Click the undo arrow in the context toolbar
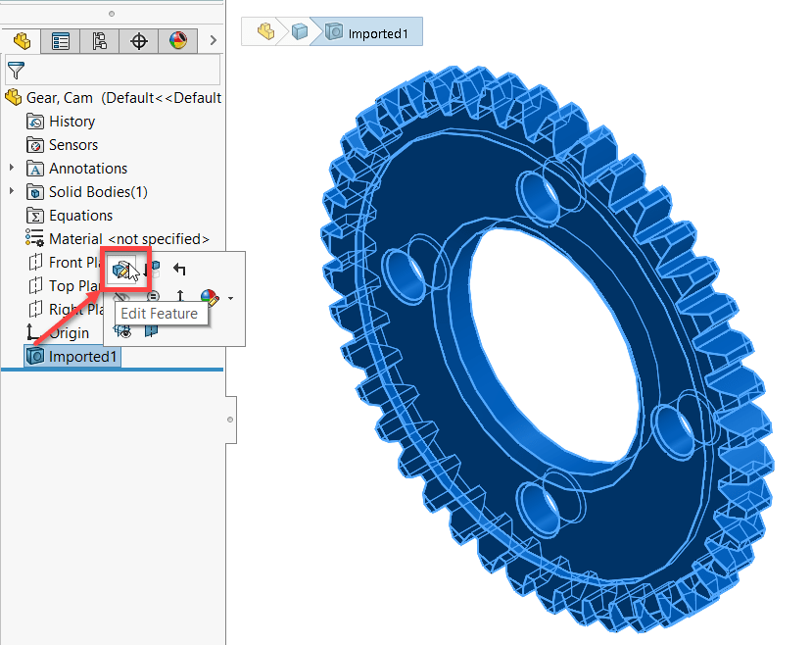Viewport: 812px width, 645px height. point(179,271)
